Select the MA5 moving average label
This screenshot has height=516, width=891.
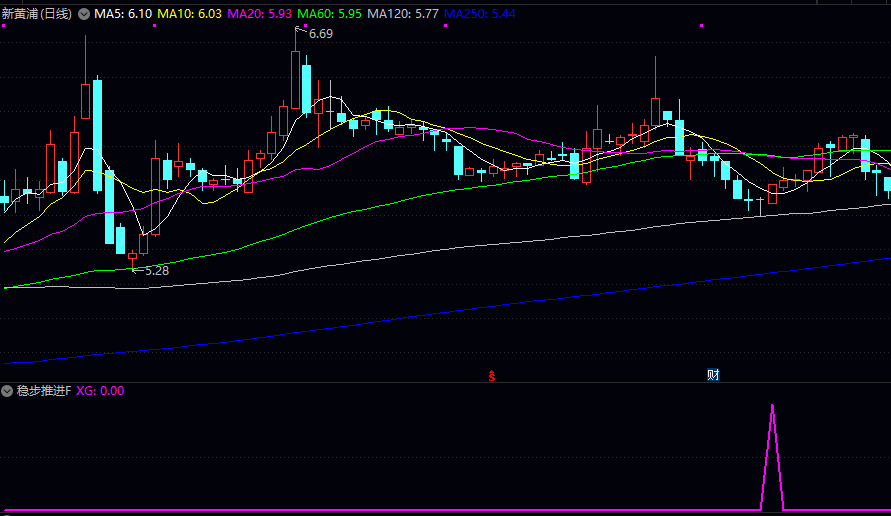[x=123, y=14]
